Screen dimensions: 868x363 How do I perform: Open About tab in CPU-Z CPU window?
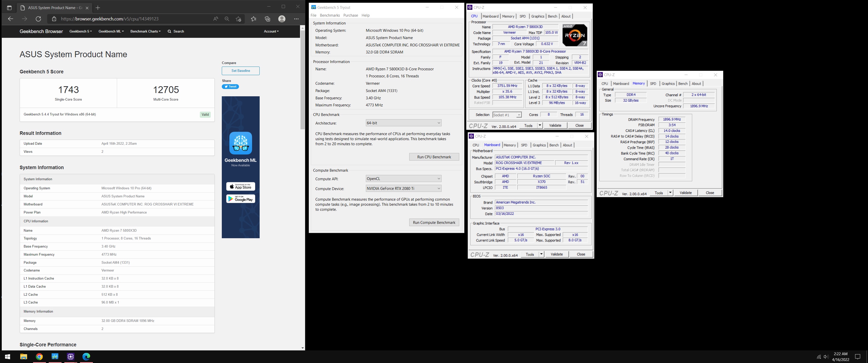click(x=566, y=16)
